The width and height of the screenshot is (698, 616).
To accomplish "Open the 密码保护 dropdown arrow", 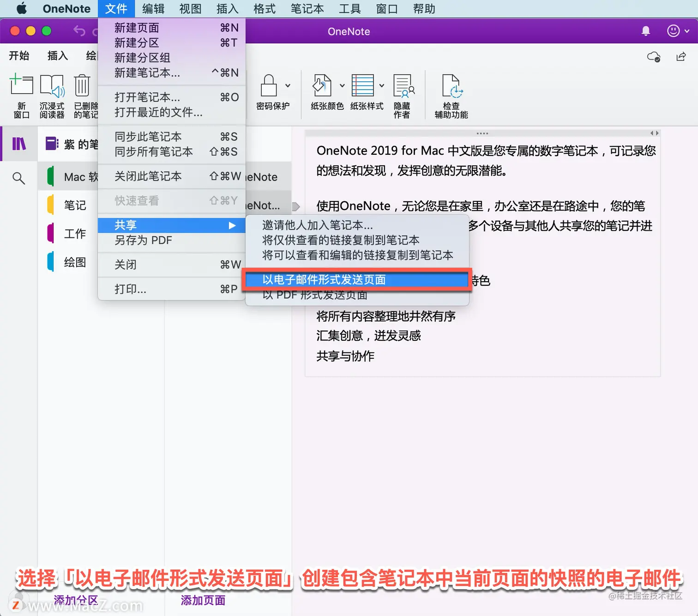I will (288, 85).
